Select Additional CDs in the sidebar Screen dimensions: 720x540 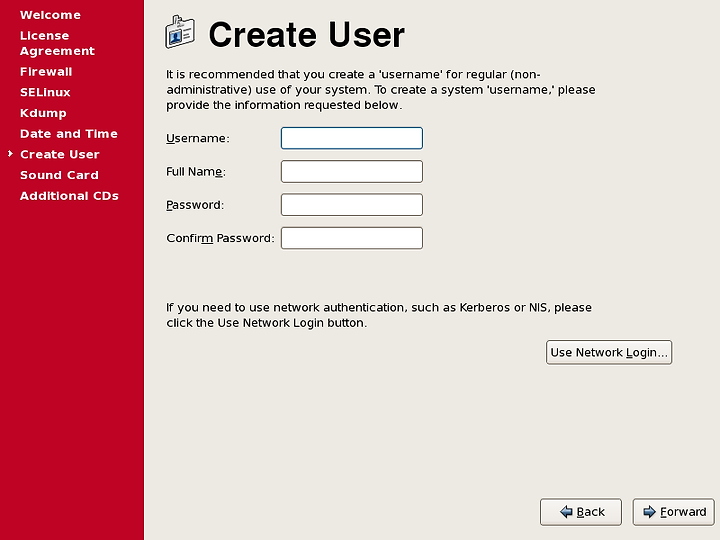click(x=69, y=196)
